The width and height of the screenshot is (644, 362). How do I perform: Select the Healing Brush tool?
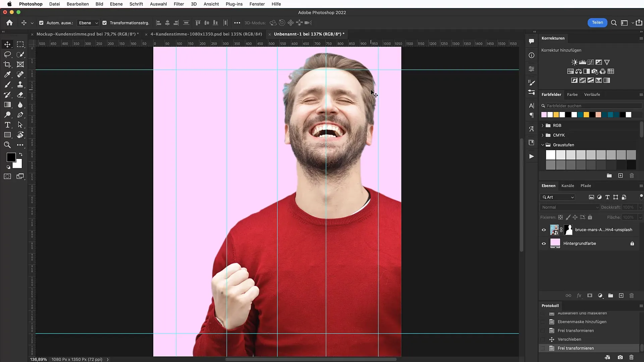pos(20,74)
